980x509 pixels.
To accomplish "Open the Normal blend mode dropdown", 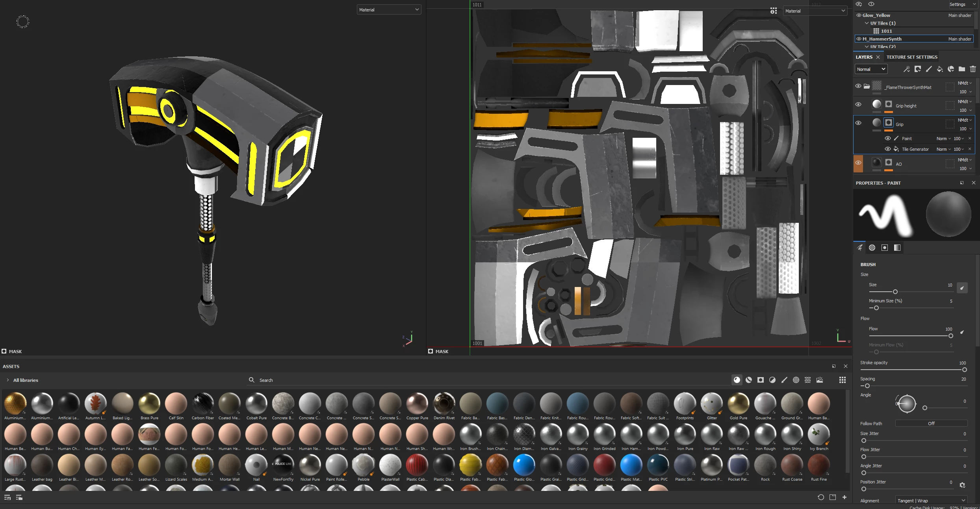I will click(871, 69).
